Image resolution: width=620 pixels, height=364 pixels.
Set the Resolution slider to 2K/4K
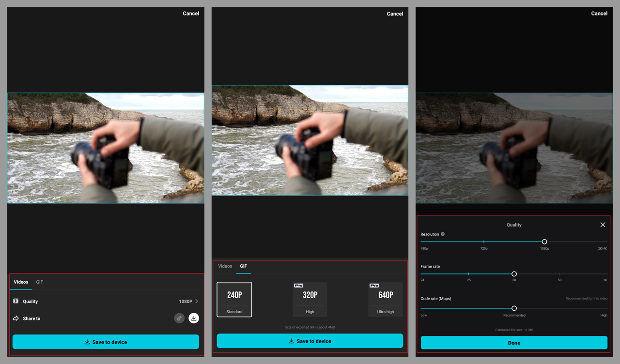pos(604,242)
